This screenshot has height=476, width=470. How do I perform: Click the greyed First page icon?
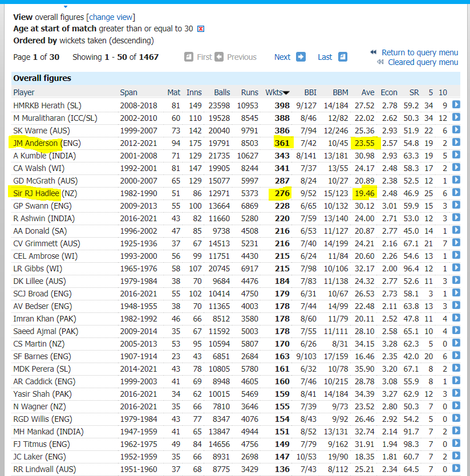pyautogui.click(x=189, y=57)
